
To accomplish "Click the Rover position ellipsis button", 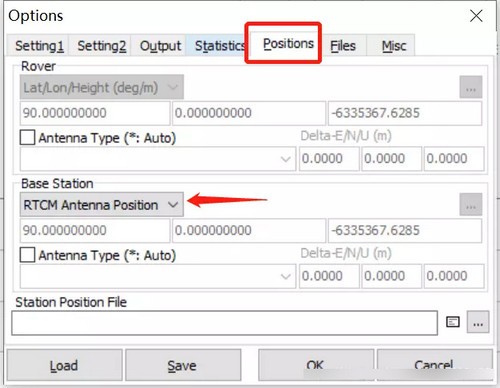I will click(471, 87).
